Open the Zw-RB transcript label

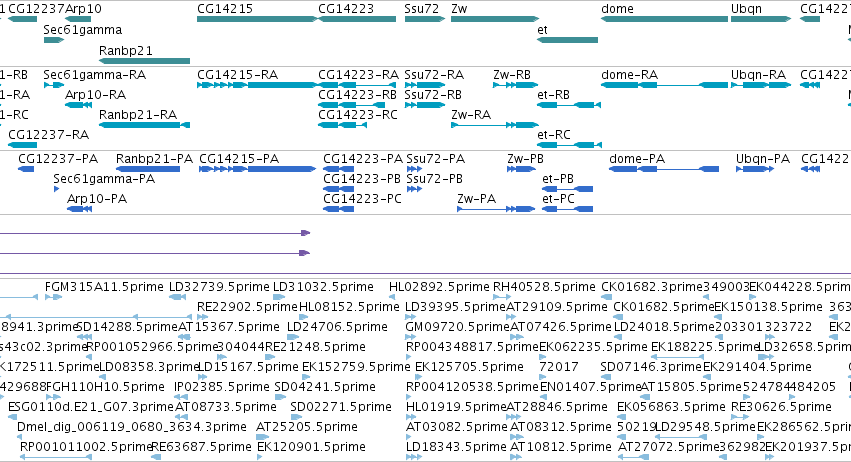[x=512, y=74]
